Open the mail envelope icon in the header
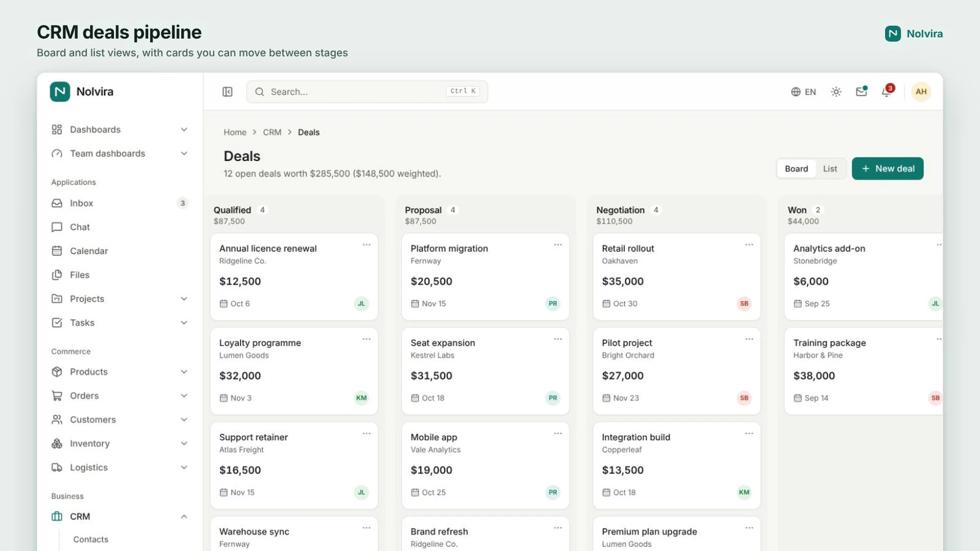Screen dimensions: 980x551 (861, 92)
